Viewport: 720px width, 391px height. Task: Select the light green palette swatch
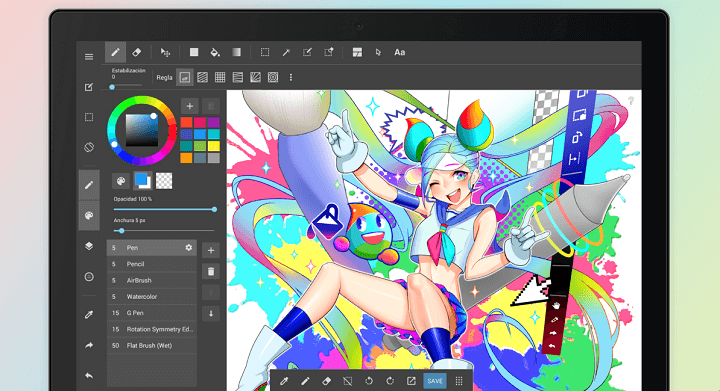200,146
